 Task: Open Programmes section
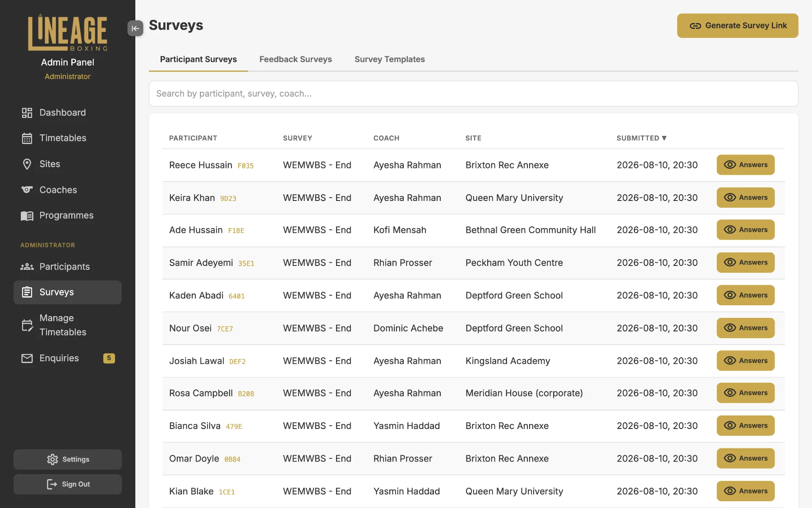pyautogui.click(x=68, y=215)
